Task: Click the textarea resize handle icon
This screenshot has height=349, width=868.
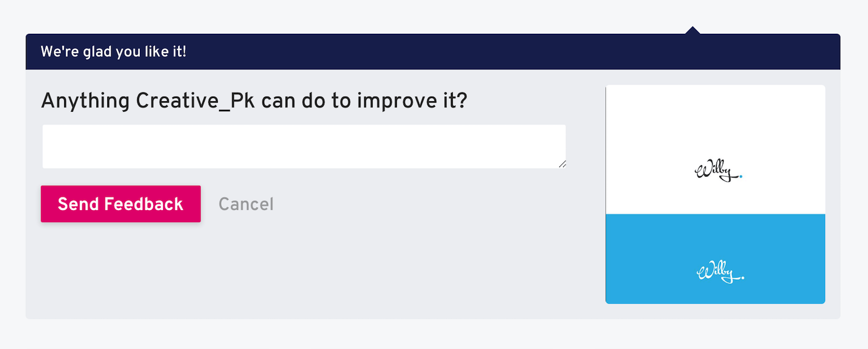Action: [563, 164]
